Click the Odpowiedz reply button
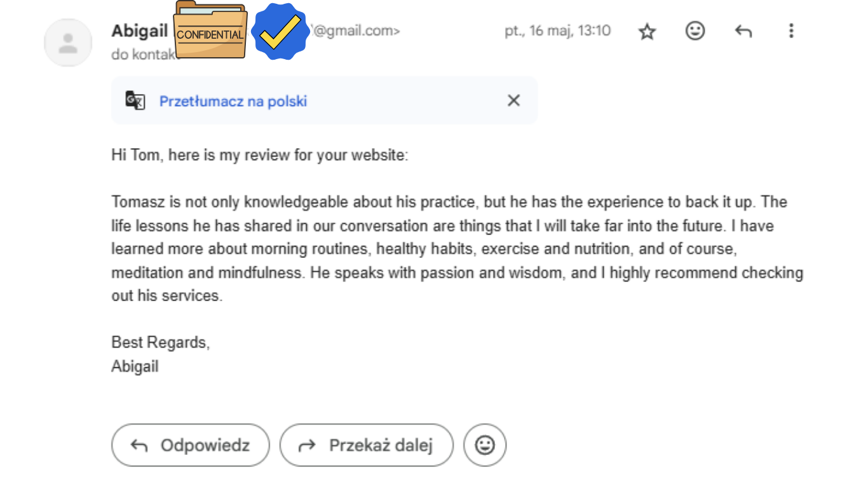The width and height of the screenshot is (868, 488). tap(191, 445)
